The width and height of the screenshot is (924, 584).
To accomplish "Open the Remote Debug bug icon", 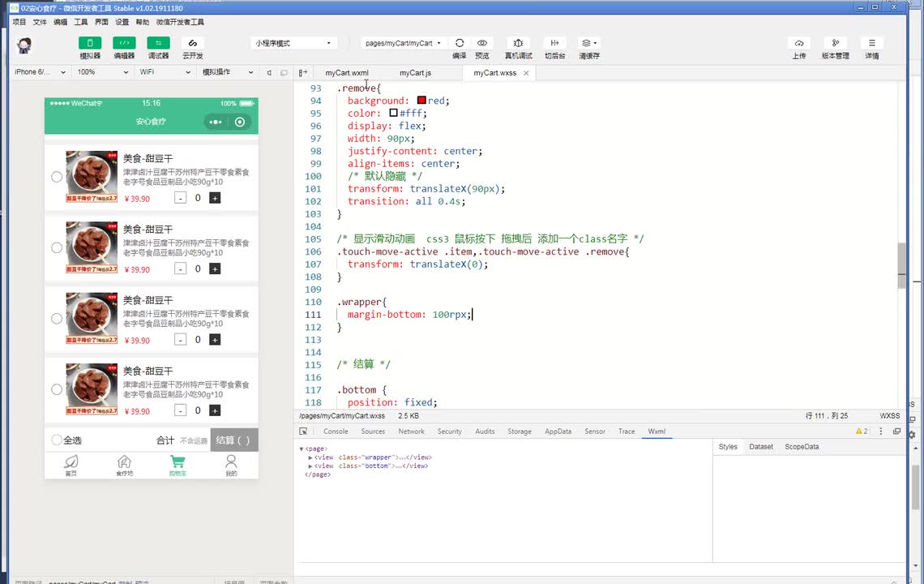I will [518, 43].
